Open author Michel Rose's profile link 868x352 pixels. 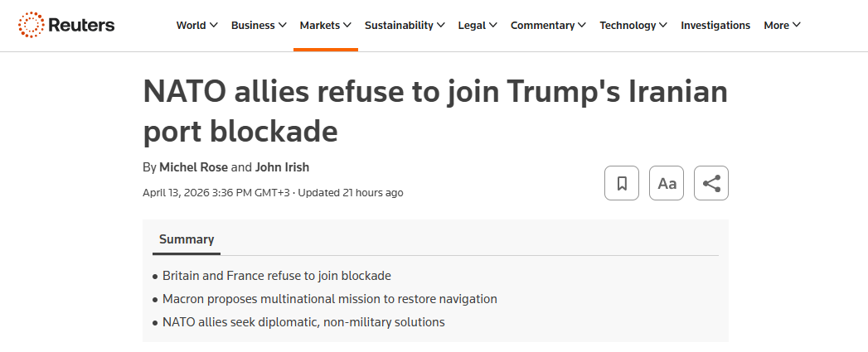pyautogui.click(x=193, y=166)
